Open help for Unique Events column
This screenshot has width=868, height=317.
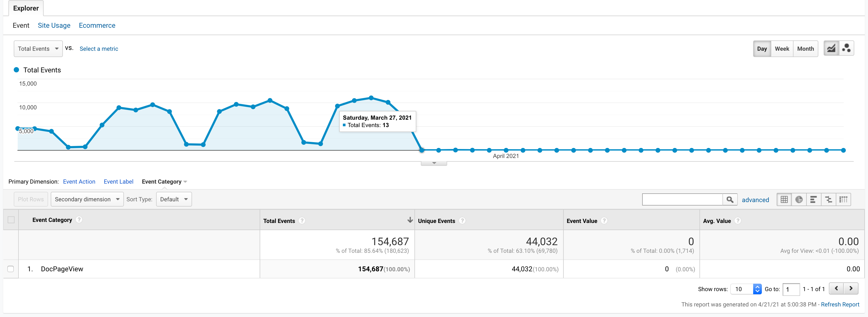click(x=462, y=221)
